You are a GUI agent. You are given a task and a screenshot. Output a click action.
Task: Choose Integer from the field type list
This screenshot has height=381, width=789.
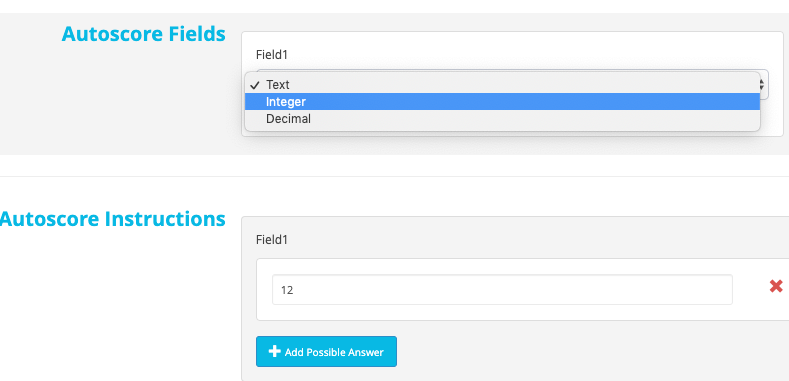502,102
